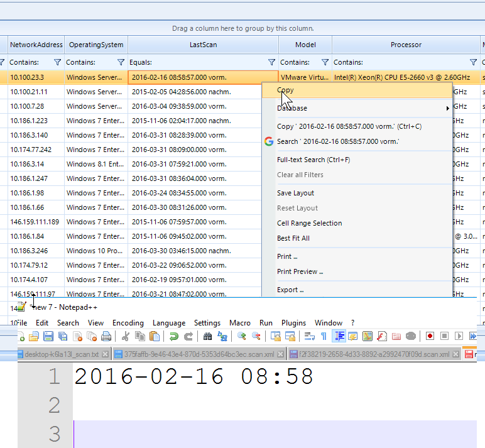
Task: Click the Playback macro icon
Action: [459, 336]
